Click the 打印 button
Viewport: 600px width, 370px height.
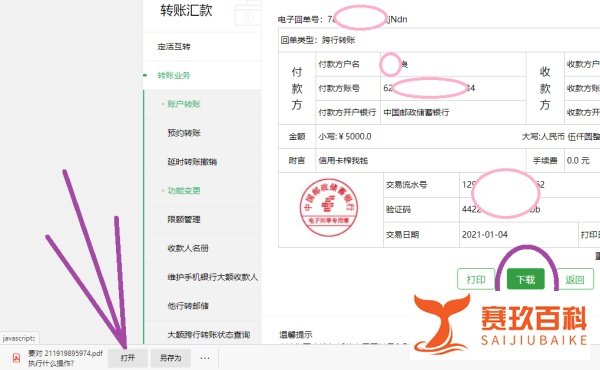pos(476,279)
